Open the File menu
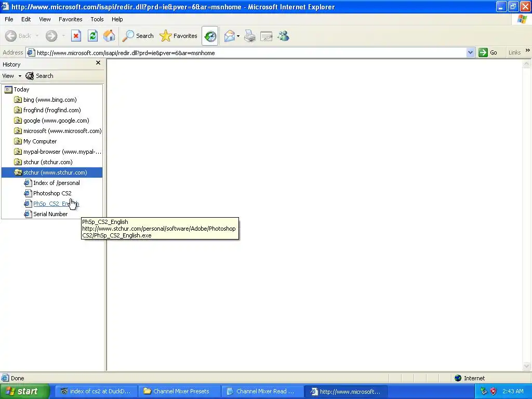This screenshot has width=532, height=399. click(9, 19)
